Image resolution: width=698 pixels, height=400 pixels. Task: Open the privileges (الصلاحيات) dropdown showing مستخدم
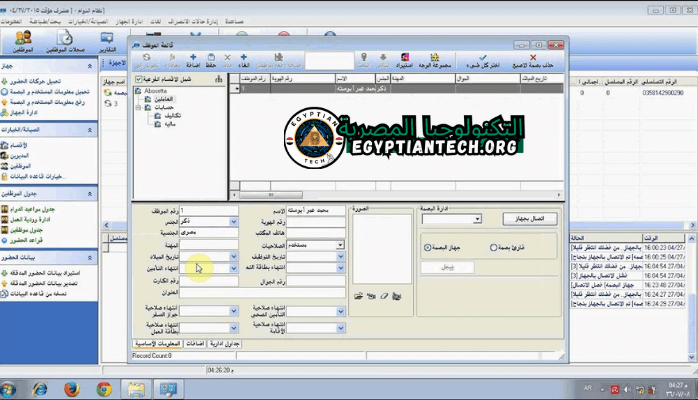pyautogui.click(x=340, y=245)
